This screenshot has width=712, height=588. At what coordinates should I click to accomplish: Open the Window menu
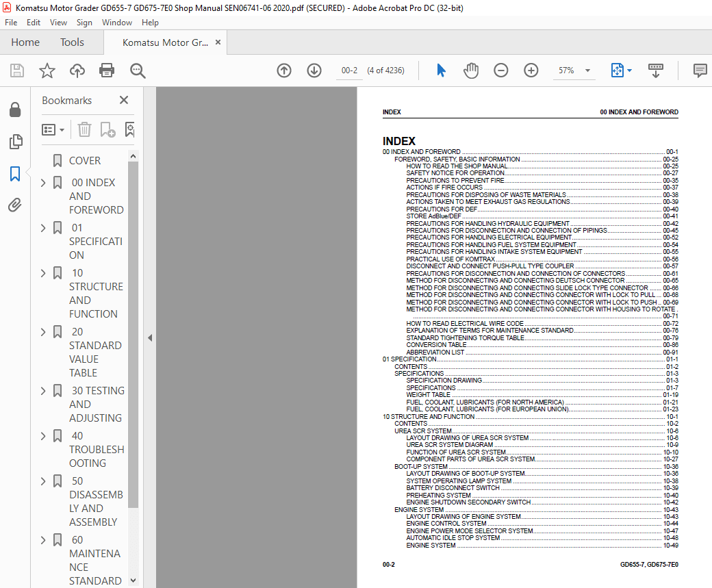(117, 23)
